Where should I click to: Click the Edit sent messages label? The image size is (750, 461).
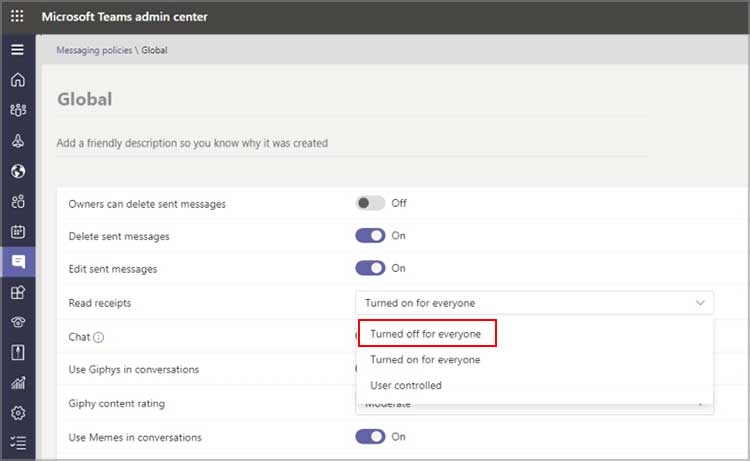(112, 269)
